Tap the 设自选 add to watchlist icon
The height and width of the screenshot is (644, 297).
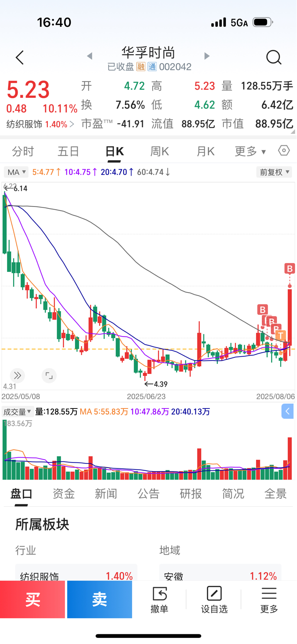point(214,599)
